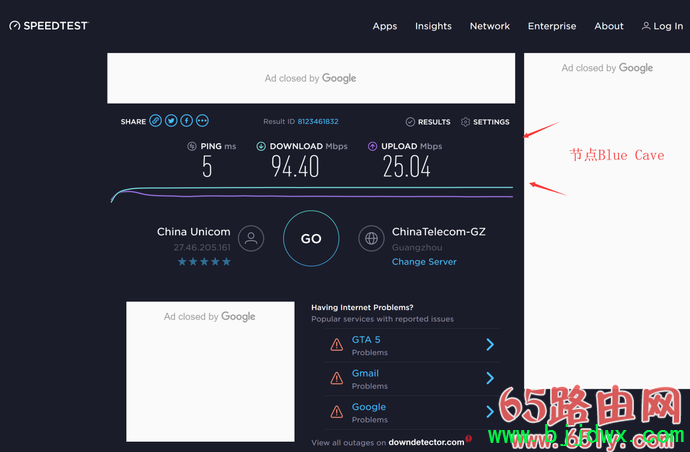690x452 pixels.
Task: Click China Unicom provider name
Action: 194,232
